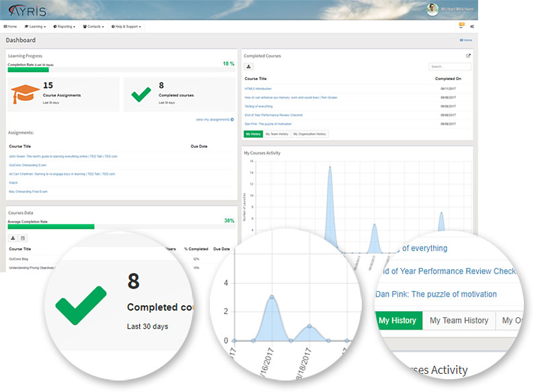The height and width of the screenshot is (392, 538).
Task: Sort assignments by Due Date header
Action: (199, 147)
